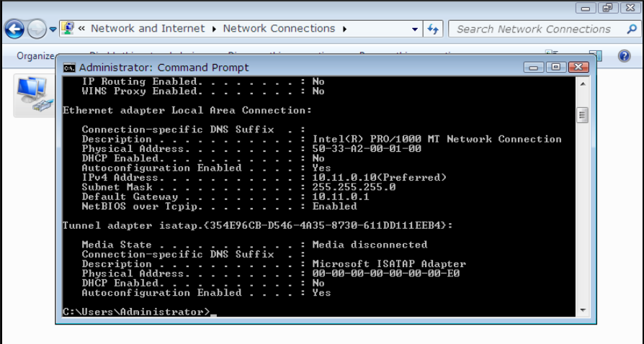Click the Back navigation arrow
Image resolution: width=644 pixels, height=344 pixels.
click(x=14, y=29)
